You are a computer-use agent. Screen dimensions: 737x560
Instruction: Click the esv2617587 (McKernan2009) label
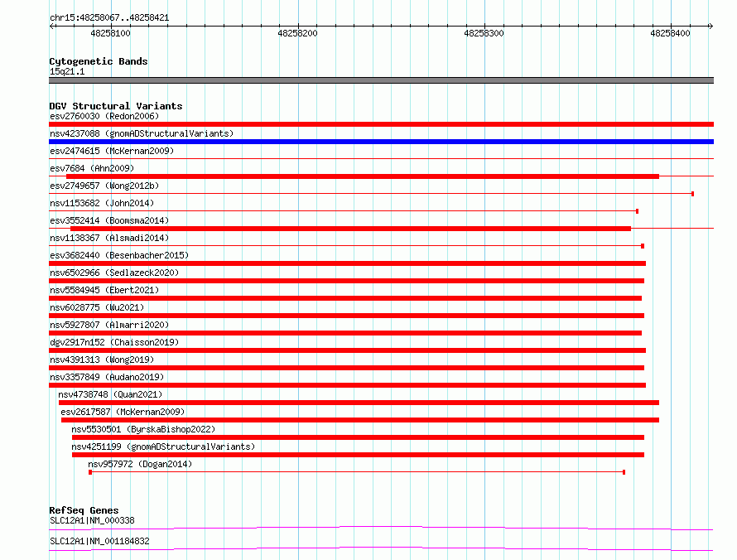pos(123,412)
